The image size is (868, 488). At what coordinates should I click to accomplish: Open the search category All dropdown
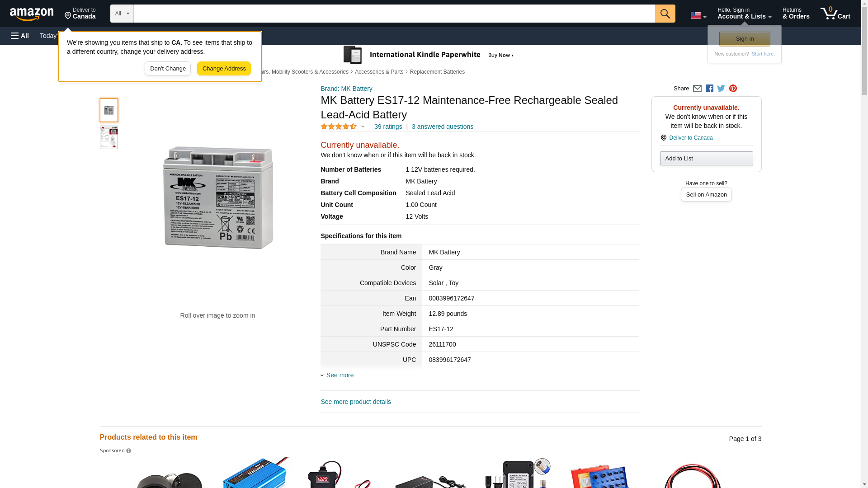point(122,14)
